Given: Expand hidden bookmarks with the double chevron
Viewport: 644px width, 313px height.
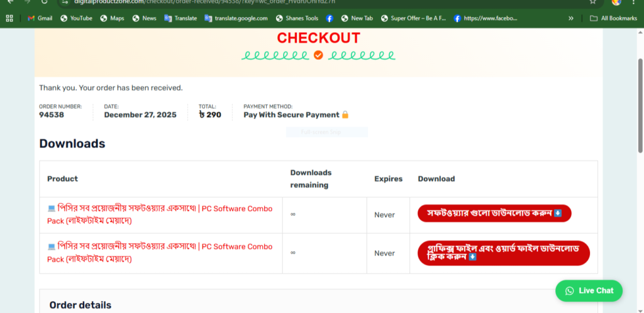Looking at the screenshot, I should pyautogui.click(x=571, y=18).
